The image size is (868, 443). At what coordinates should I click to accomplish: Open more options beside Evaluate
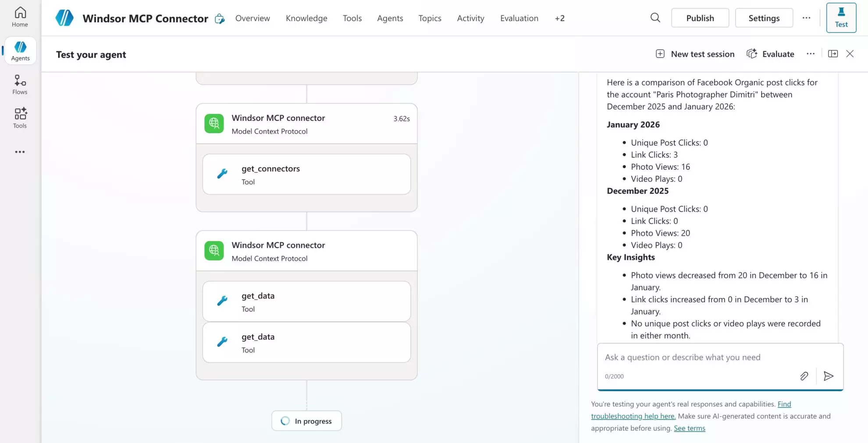[x=810, y=54]
